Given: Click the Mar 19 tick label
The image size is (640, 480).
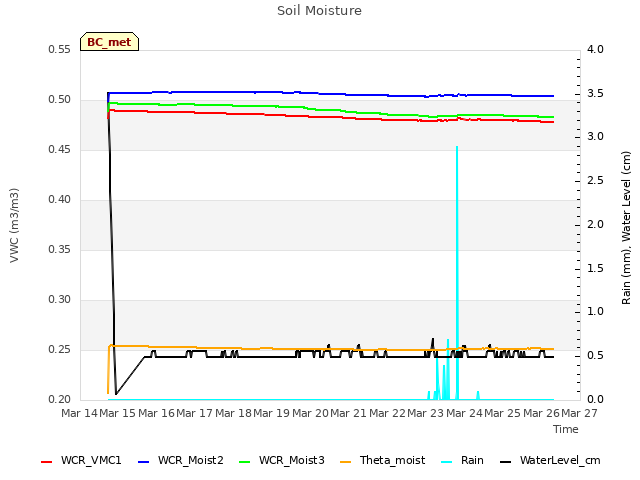Looking at the screenshot, I should tap(271, 413).
